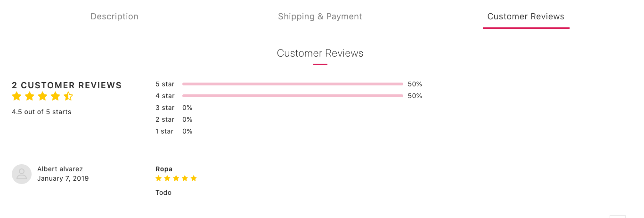
Task: Switch to Shipping & Payment tab
Action: 320,17
